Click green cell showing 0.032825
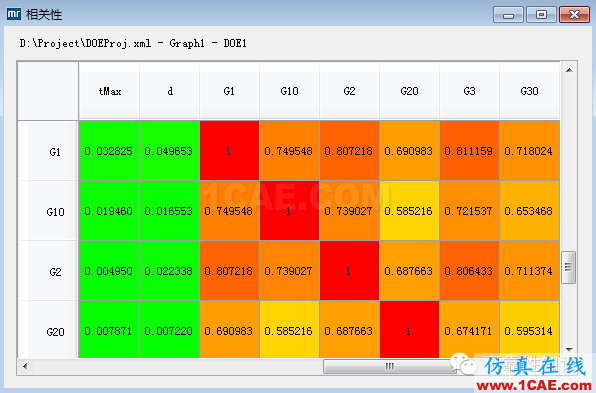 point(109,151)
